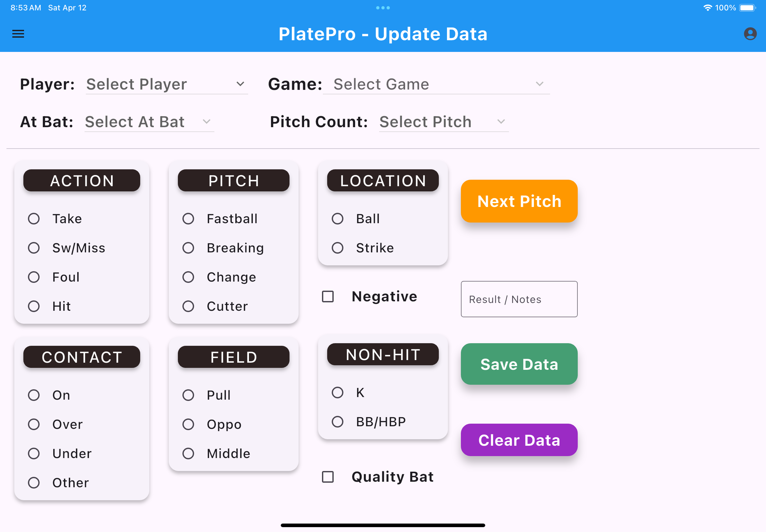This screenshot has height=532, width=766.
Task: Select Sw/Miss action option
Action: (33, 248)
